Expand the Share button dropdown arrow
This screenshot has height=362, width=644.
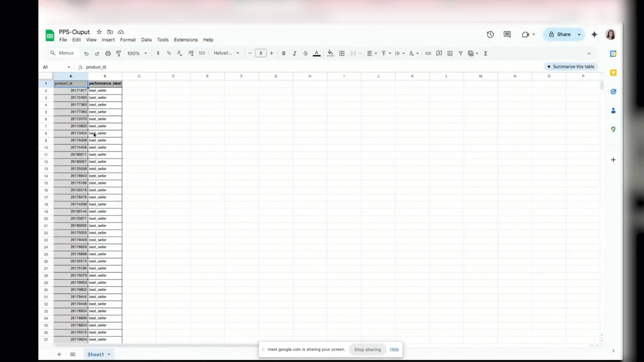tap(579, 35)
